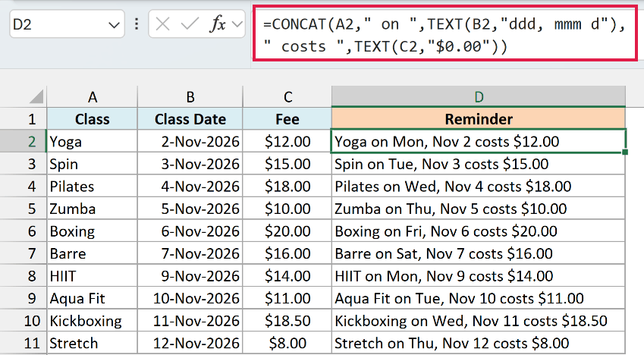The height and width of the screenshot is (355, 644).
Task: Select the Boxing cell in column A
Action: [92, 231]
